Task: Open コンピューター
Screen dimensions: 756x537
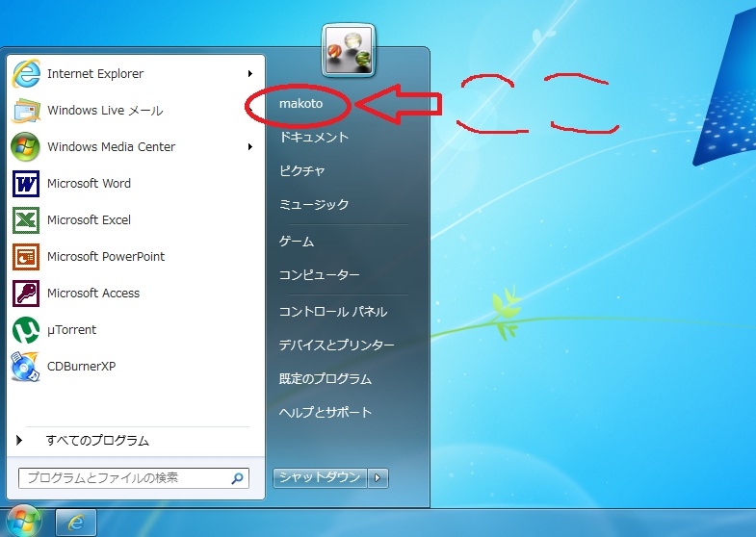Action: [x=319, y=275]
